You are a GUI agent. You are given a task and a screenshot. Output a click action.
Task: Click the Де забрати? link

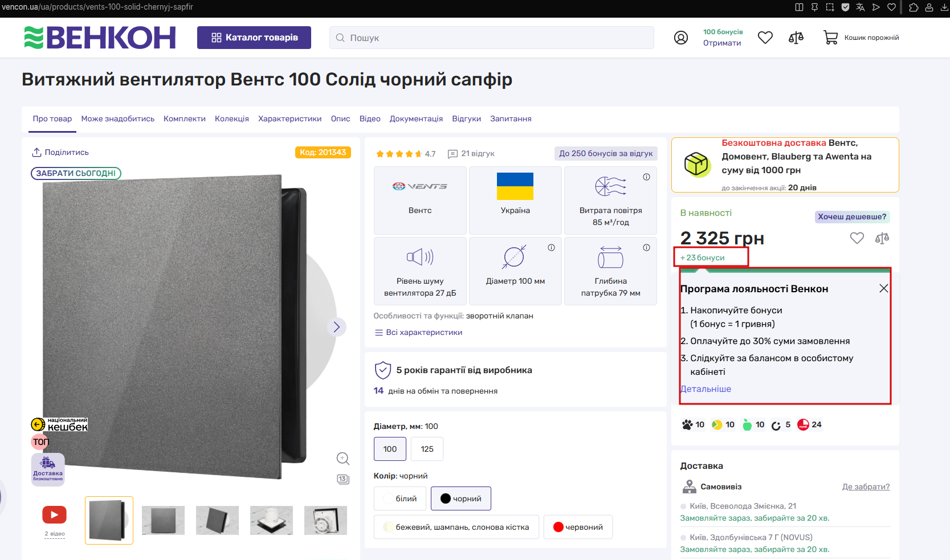[x=866, y=487]
